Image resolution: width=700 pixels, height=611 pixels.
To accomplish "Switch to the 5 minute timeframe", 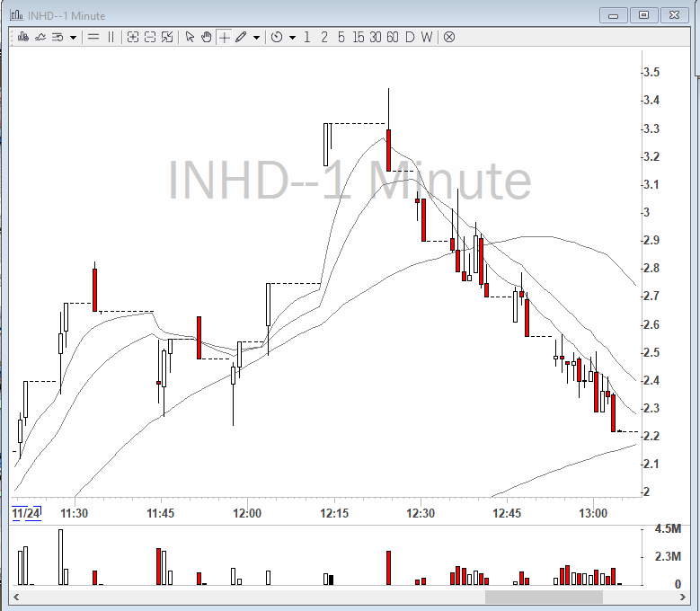I will [x=341, y=37].
